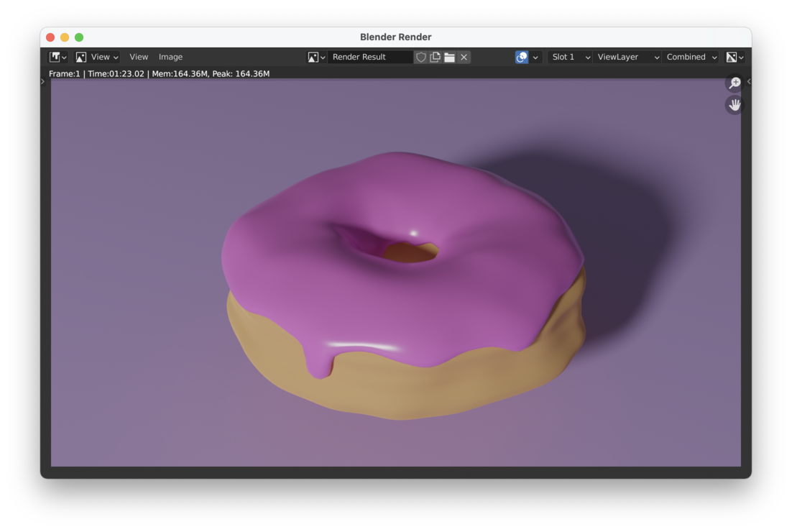Click the shield icon to protect Render Result
Screen dimensions: 792x532
click(421, 57)
